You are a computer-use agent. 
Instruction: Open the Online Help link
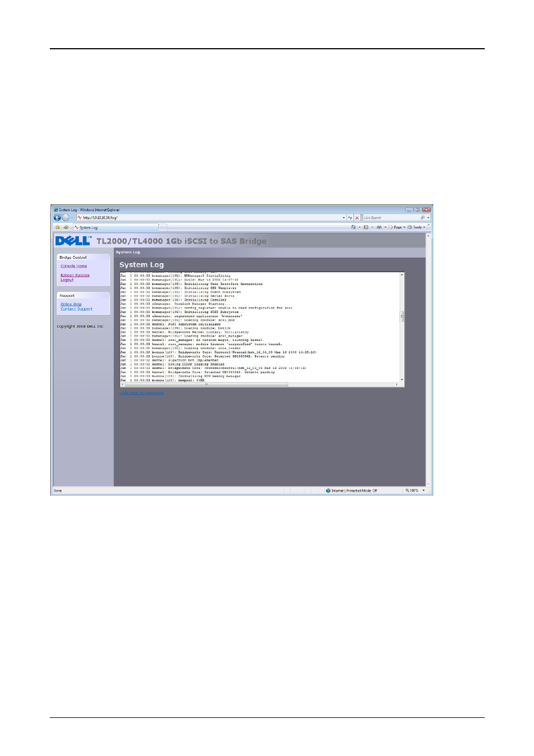pyautogui.click(x=71, y=304)
